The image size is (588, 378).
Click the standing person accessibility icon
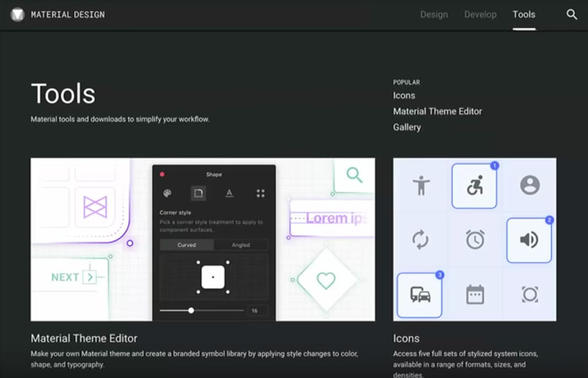point(421,185)
